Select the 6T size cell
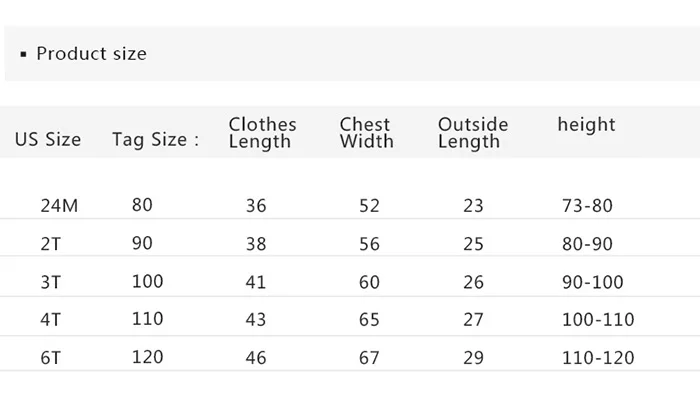 pyautogui.click(x=50, y=358)
